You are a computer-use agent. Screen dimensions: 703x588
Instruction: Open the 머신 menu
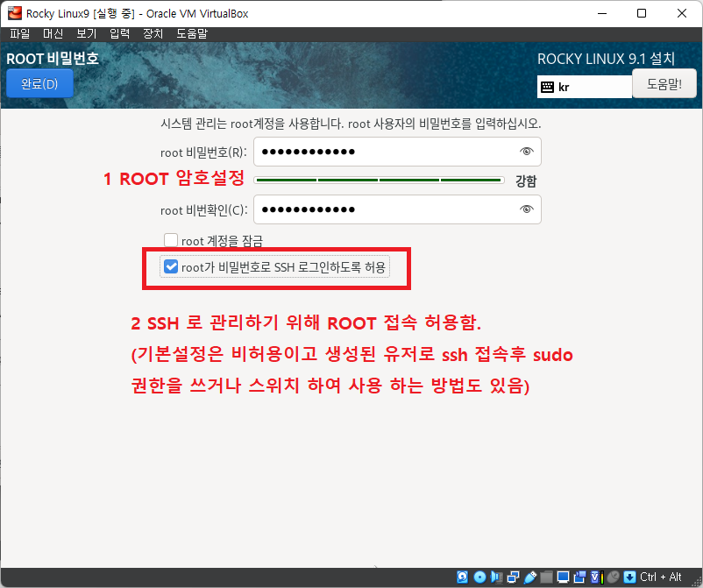(x=53, y=33)
